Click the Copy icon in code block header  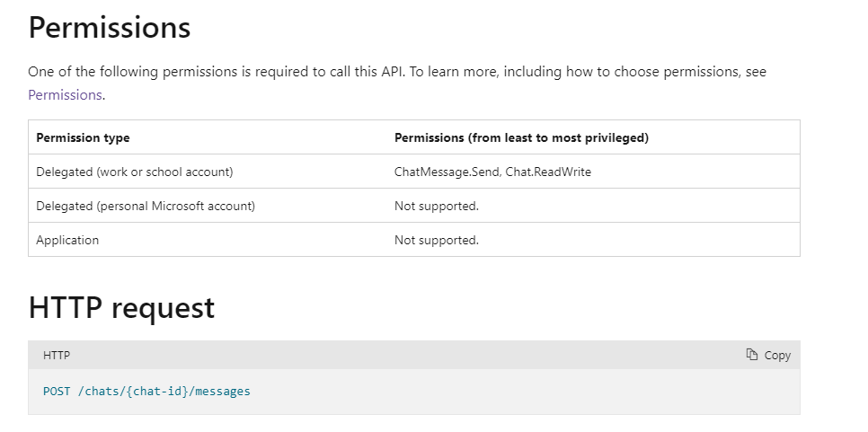click(752, 355)
